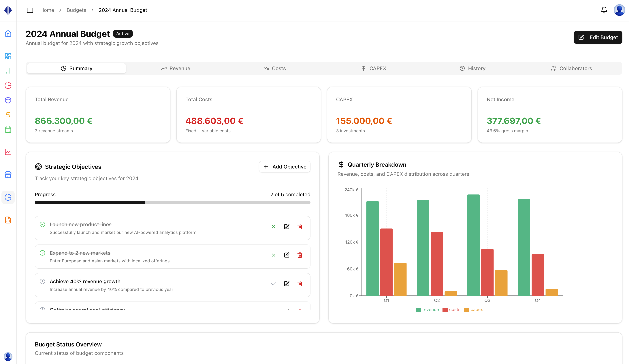Uncheck 'Expand to 2 new markets' objective

tap(274, 255)
